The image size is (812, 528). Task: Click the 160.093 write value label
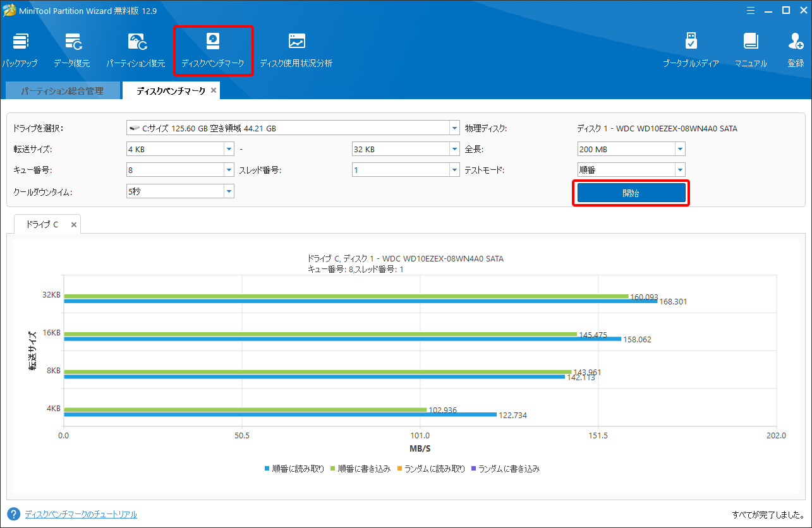pyautogui.click(x=645, y=297)
